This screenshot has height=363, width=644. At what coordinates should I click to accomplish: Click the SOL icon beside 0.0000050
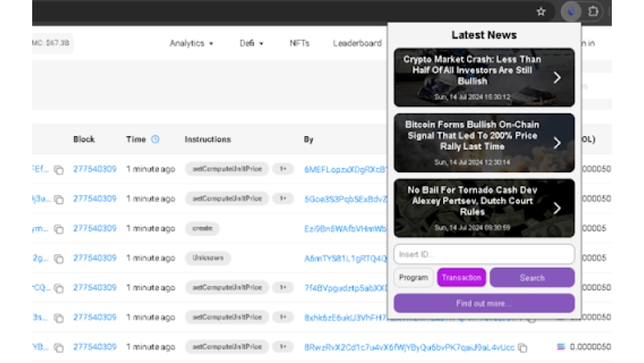tap(561, 347)
